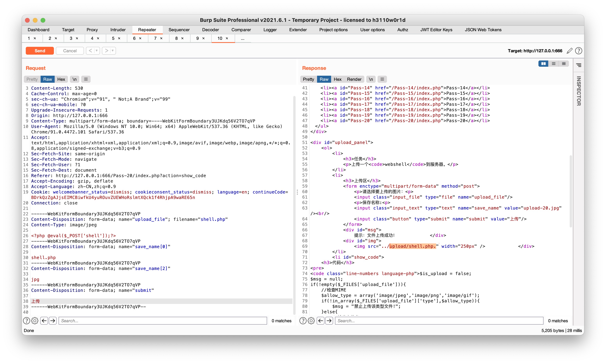Click the Cancel button
This screenshot has width=606, height=364.
70,51
